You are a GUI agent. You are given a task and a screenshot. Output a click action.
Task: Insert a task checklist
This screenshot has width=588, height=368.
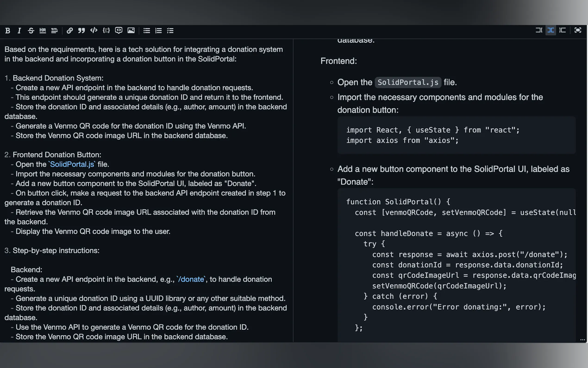(170, 31)
